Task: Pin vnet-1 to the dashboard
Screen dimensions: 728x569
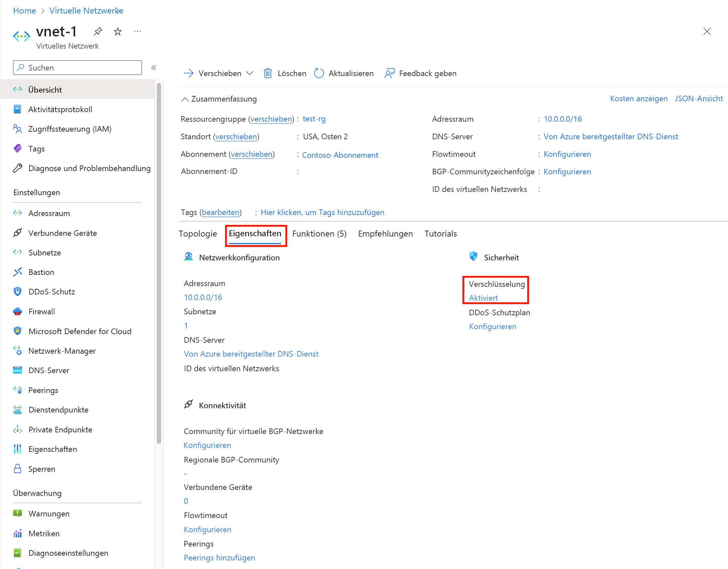Action: pyautogui.click(x=98, y=31)
